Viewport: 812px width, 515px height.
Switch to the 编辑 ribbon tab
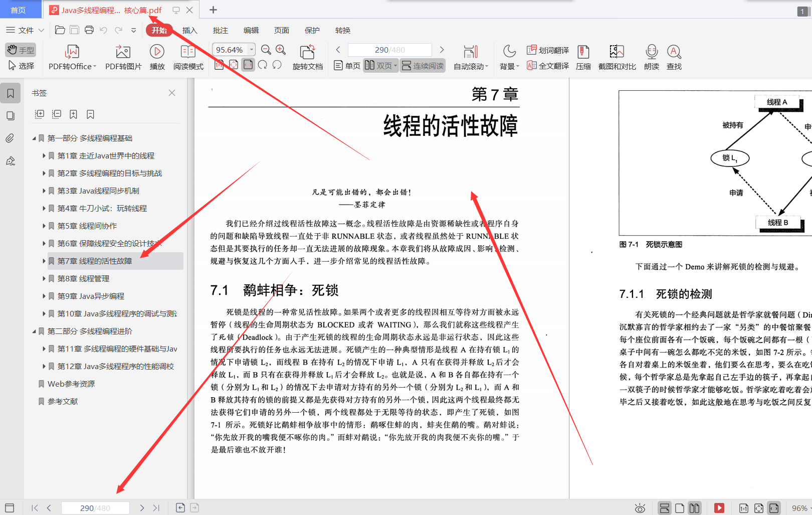251,30
